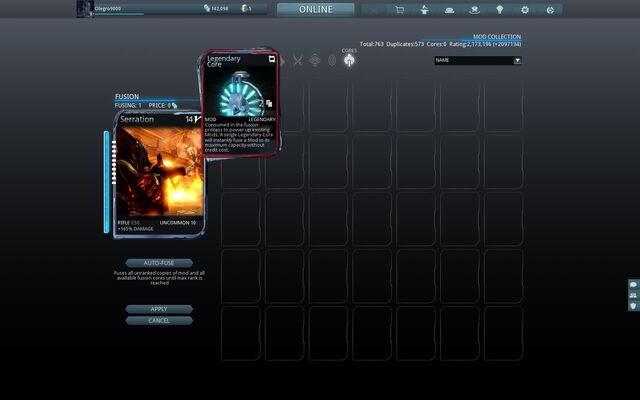This screenshot has width=640, height=400.
Task: Click the exit icon in top bar
Action: pyautogui.click(x=550, y=10)
